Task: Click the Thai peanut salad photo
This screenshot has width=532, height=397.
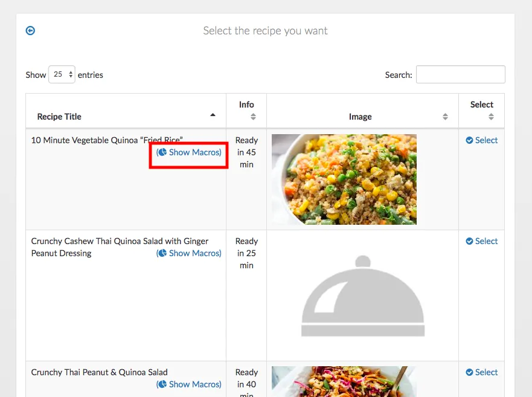Action: (344, 381)
